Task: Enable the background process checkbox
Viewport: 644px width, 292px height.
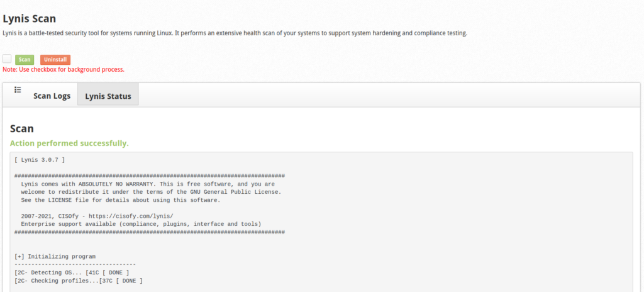Action: point(7,59)
